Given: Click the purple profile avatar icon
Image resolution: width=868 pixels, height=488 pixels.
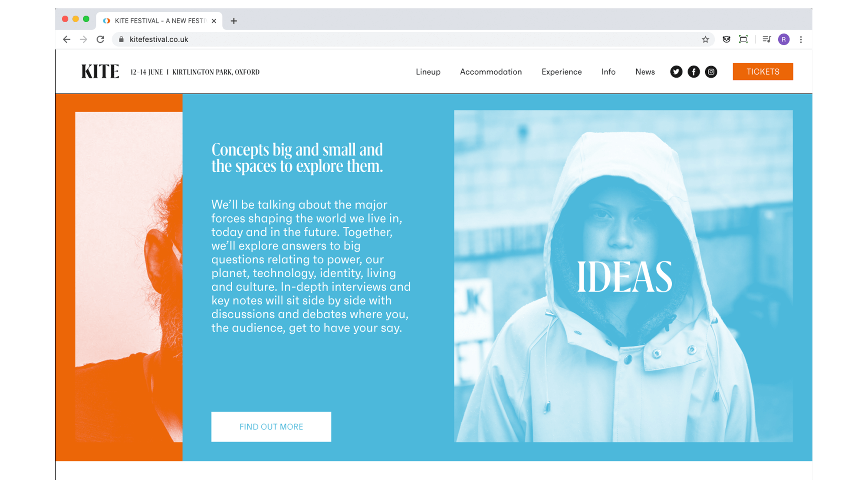Looking at the screenshot, I should coord(783,39).
